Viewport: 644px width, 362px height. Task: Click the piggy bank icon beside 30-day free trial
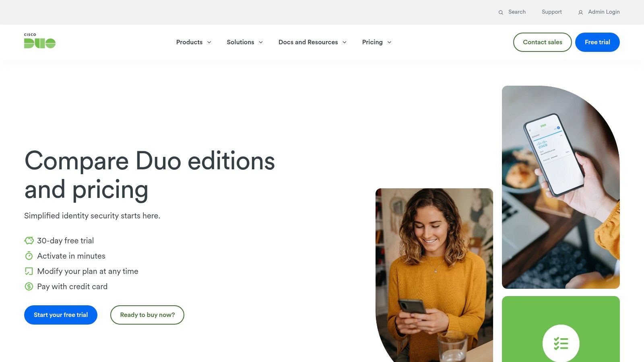tap(29, 241)
